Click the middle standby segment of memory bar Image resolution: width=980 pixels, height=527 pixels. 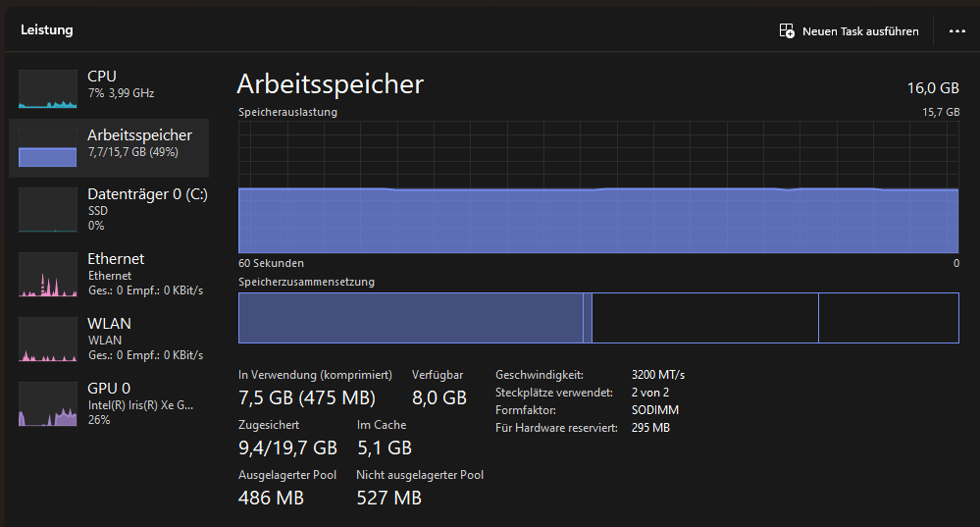tap(704, 318)
